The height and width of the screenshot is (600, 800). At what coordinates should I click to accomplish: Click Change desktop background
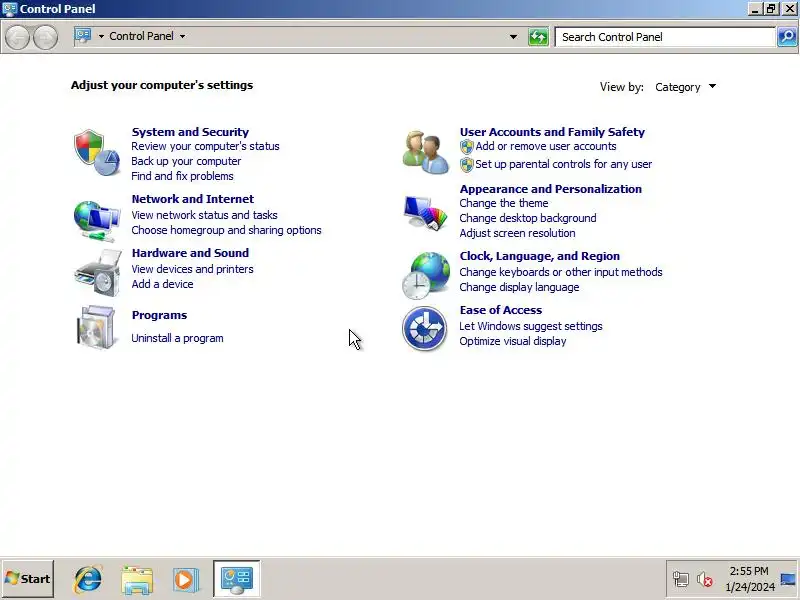coord(528,218)
